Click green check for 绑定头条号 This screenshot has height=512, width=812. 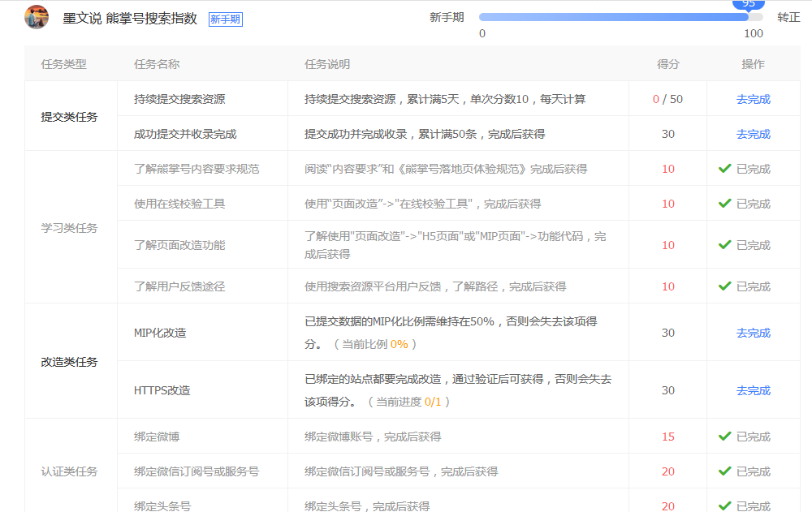coord(725,506)
